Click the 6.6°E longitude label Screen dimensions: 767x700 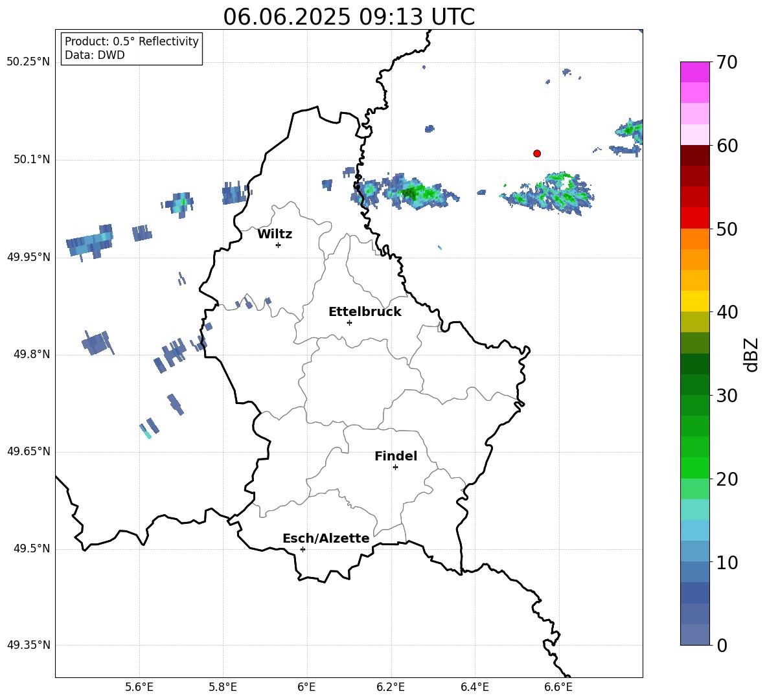coord(558,687)
